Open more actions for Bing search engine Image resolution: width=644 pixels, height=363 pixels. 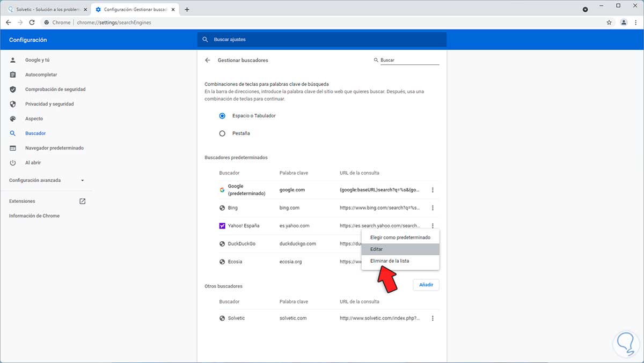click(x=433, y=208)
